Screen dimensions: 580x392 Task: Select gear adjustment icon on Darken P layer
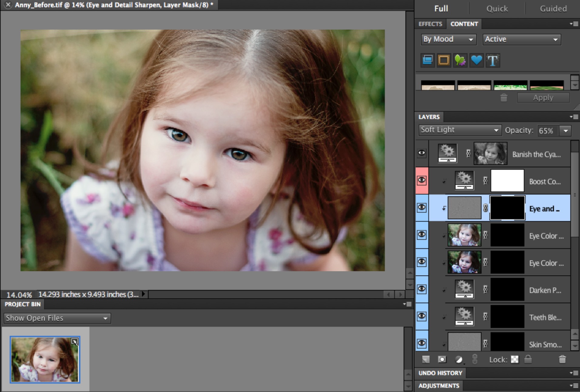click(x=464, y=289)
